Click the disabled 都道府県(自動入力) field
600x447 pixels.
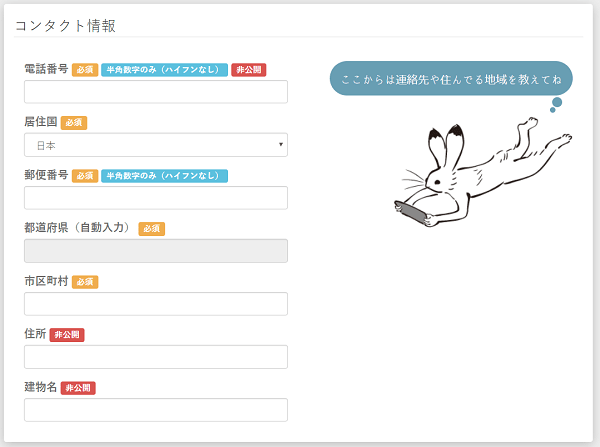coord(156,251)
